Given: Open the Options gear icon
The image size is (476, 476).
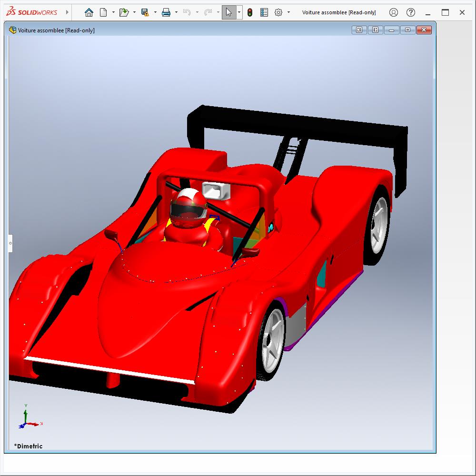Looking at the screenshot, I should click(x=278, y=12).
